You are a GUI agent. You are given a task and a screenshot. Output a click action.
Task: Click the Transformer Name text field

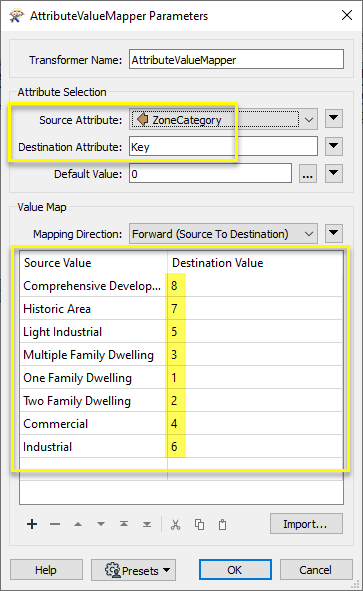[x=236, y=59]
